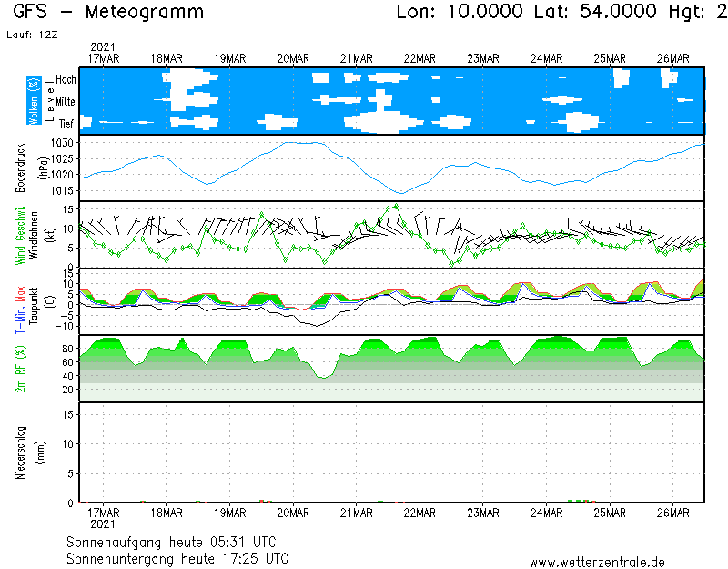The width and height of the screenshot is (728, 569).
Task: Click the Mittel cloud level label
Action: coord(66,101)
